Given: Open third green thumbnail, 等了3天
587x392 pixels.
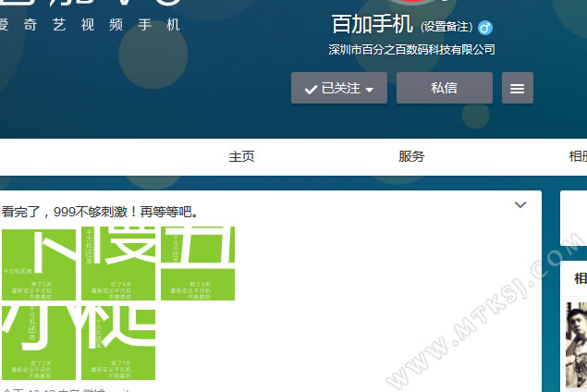Looking at the screenshot, I should coord(198,263).
